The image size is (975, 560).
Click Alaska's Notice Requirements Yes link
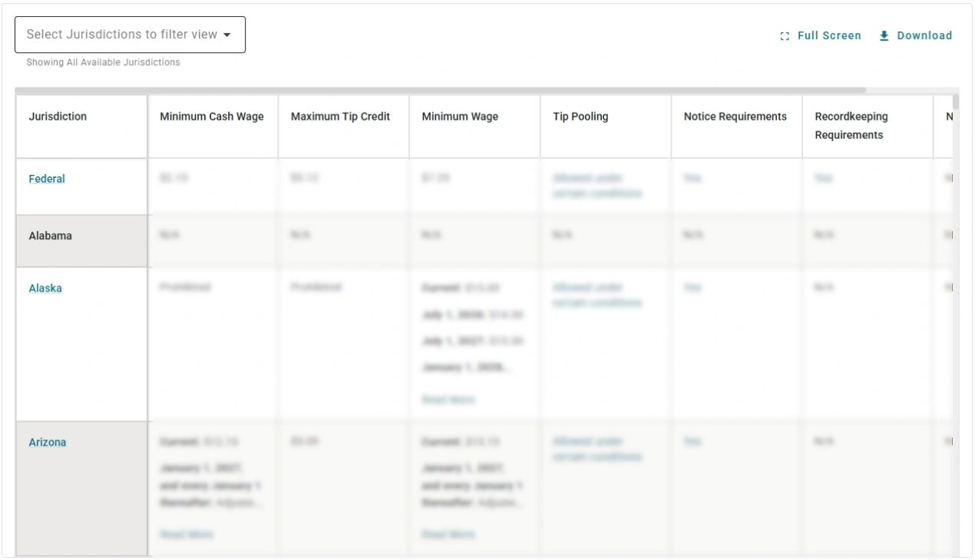[x=692, y=287]
